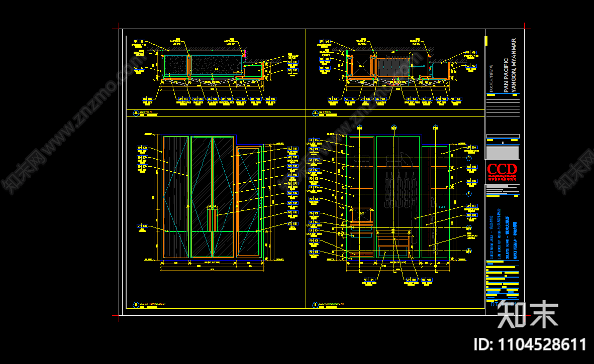Click the CL 100 material tag

292,149
